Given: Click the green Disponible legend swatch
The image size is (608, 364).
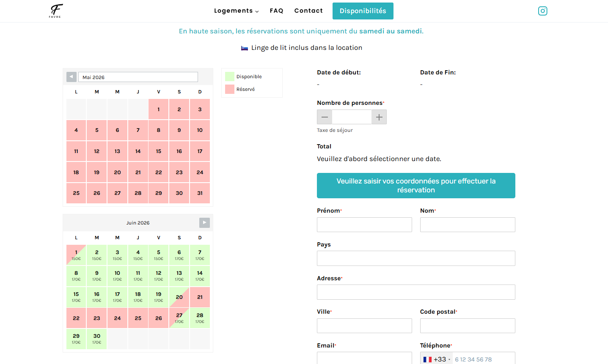Looking at the screenshot, I should [230, 77].
